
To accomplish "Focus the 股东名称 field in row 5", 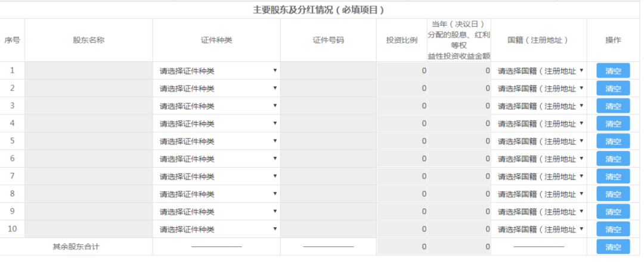I will [88, 141].
